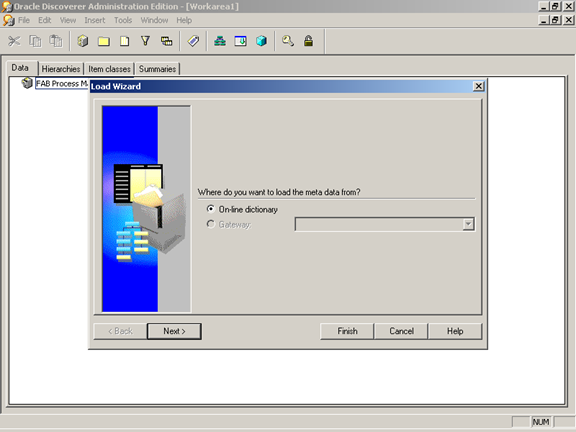Click the New Condition funnel icon
The height and width of the screenshot is (432, 576).
pyautogui.click(x=145, y=41)
